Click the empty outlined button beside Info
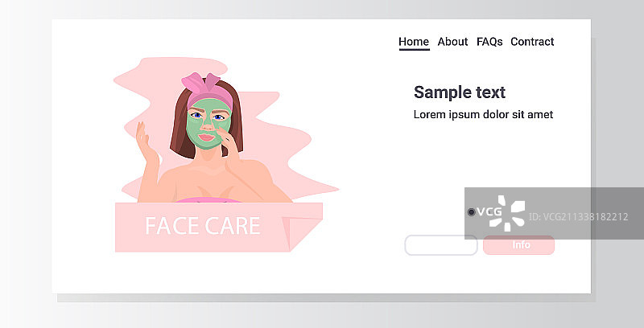 pyautogui.click(x=440, y=245)
